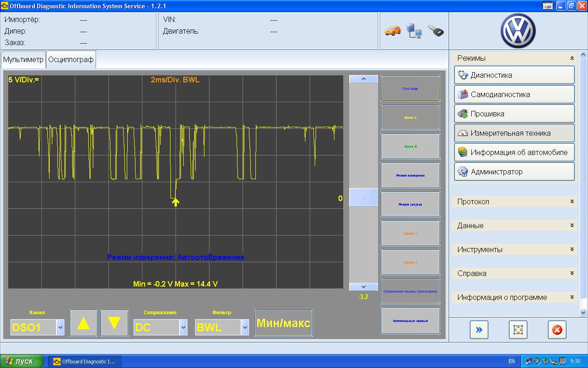Click the Режим запуска button
Viewport: 588px width, 368px height.
[410, 204]
